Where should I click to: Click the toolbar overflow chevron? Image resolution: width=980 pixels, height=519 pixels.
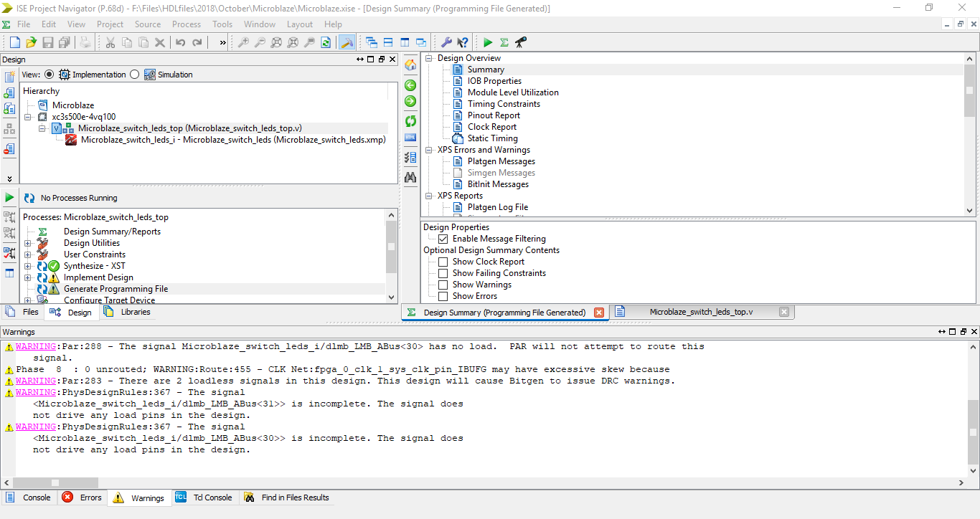[222, 42]
